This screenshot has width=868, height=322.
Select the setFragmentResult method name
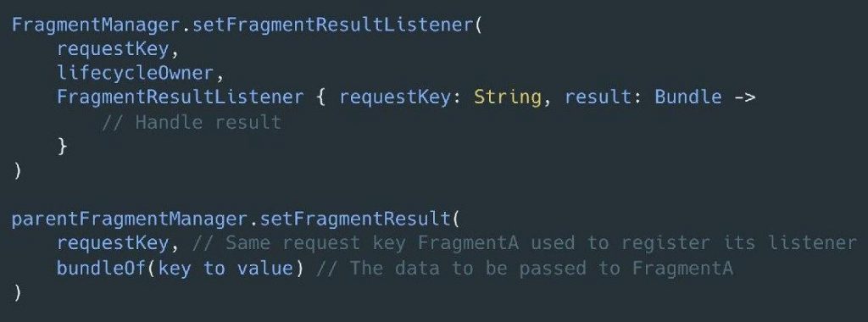[x=354, y=219]
